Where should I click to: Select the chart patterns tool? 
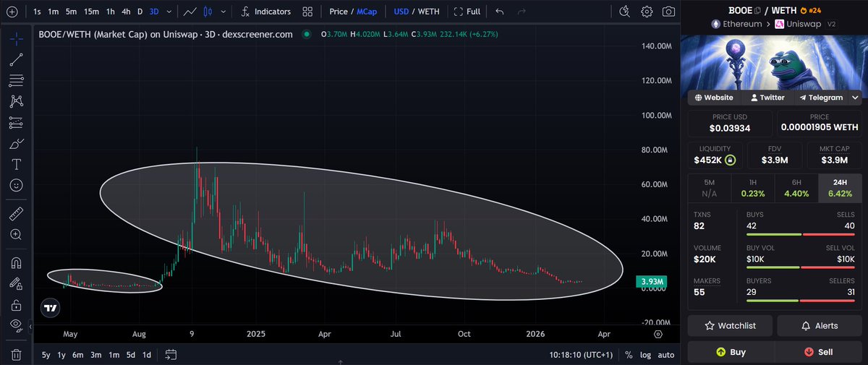(16, 101)
